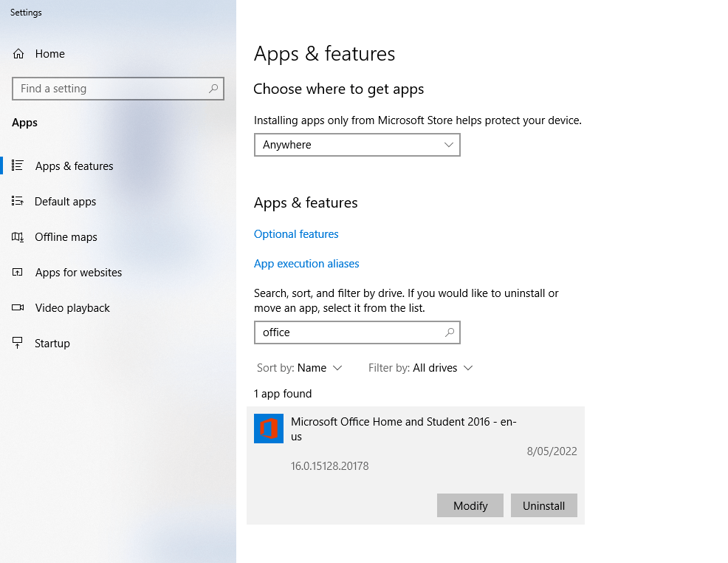Click the Home house icon
This screenshot has height=563, width=728.
(x=18, y=54)
